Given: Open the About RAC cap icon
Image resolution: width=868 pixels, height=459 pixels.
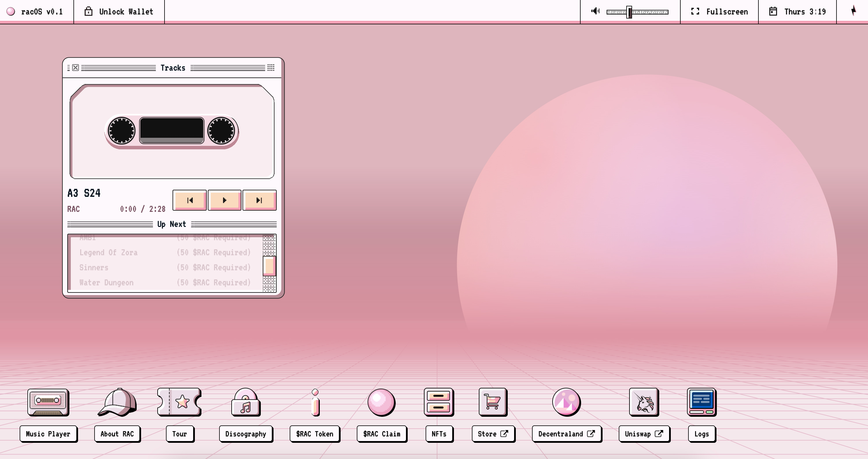Looking at the screenshot, I should [117, 402].
